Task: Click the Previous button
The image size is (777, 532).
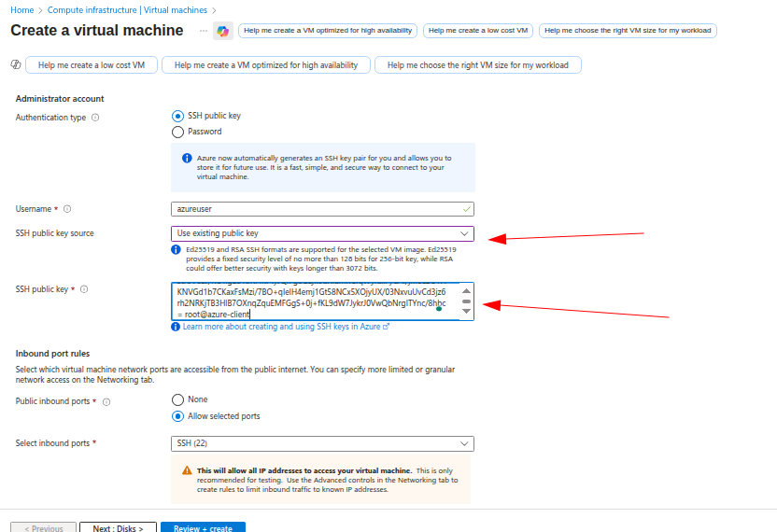Action: 44,527
